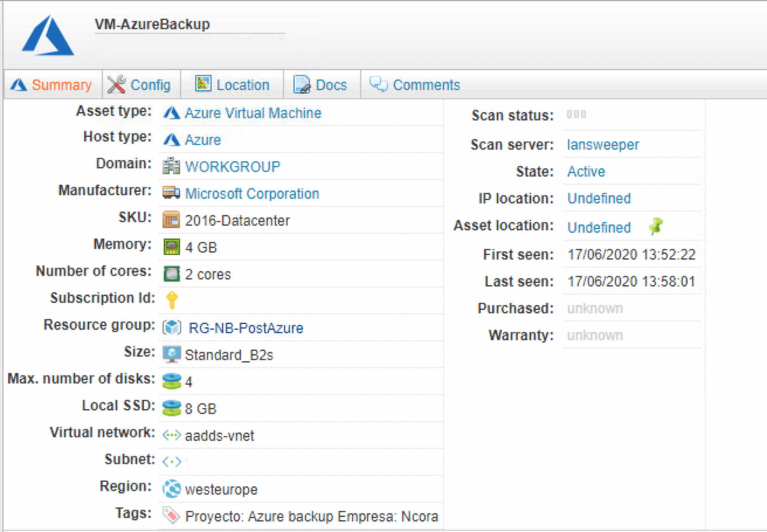Click the SKU box icon beside 2016-Datacenter
Screen dimensions: 767x532
coord(171,220)
